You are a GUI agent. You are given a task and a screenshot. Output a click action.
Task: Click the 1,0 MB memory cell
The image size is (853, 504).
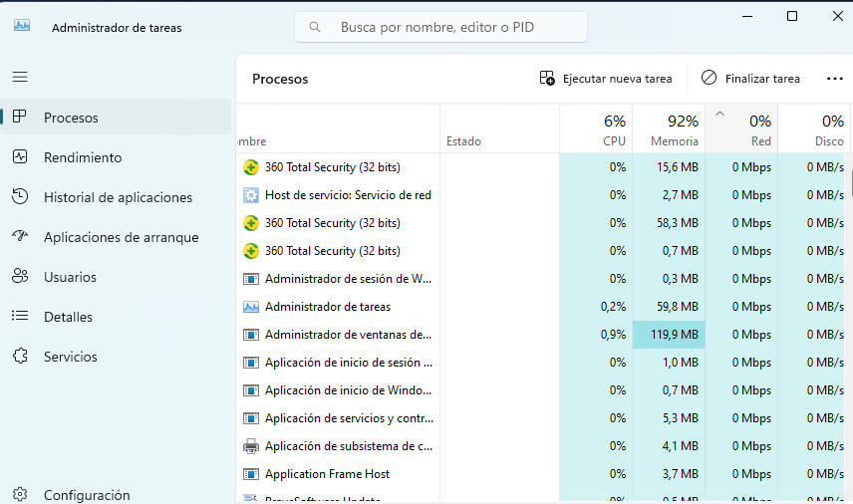pos(669,363)
